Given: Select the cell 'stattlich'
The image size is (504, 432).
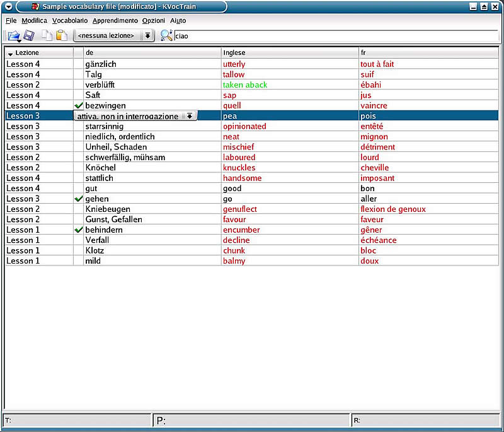Looking at the screenshot, I should (152, 178).
